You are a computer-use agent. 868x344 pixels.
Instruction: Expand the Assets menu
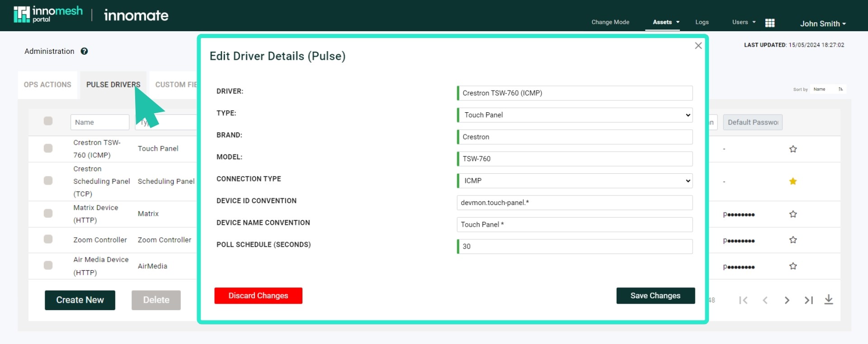point(666,22)
